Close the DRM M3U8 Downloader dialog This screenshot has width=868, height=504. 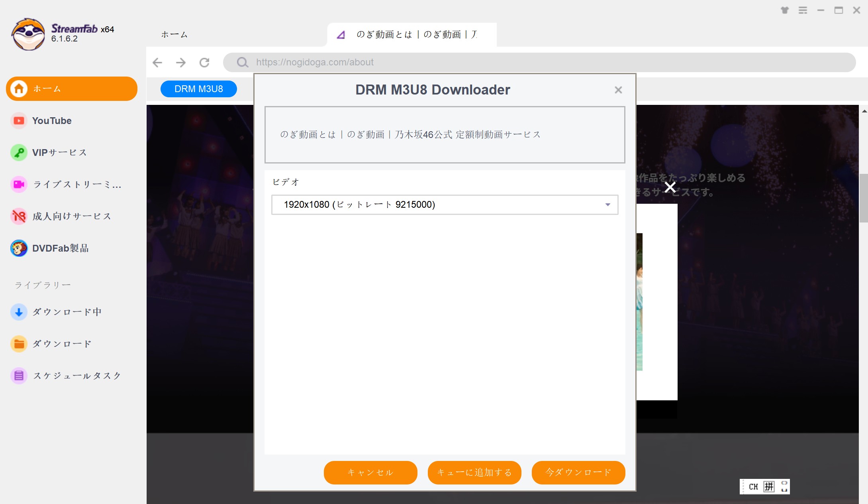coord(618,90)
